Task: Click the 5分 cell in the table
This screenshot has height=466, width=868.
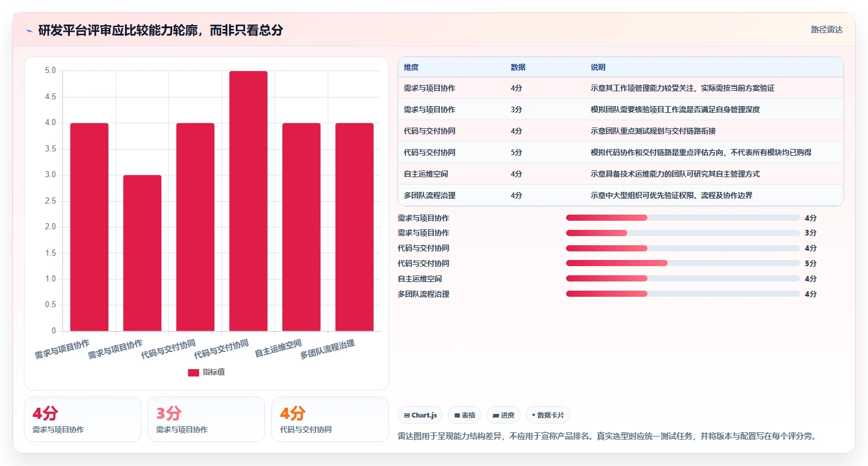Action: point(516,153)
